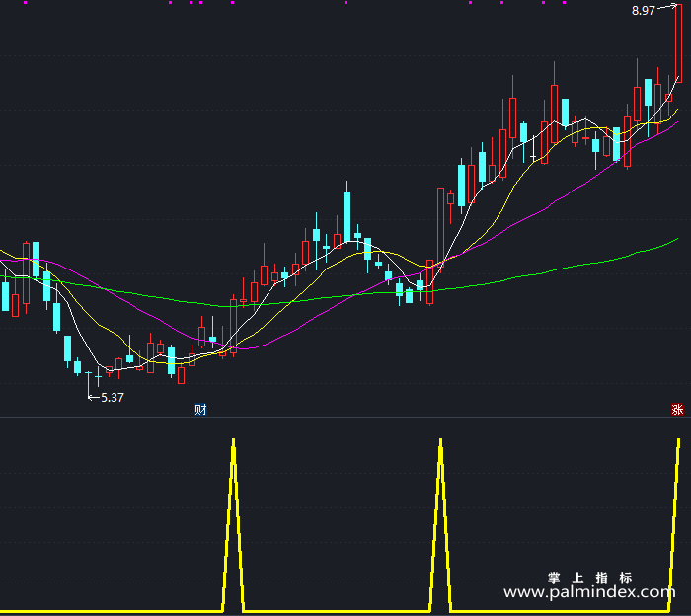
Task: Select the 5.37 low price label
Action: tap(113, 398)
